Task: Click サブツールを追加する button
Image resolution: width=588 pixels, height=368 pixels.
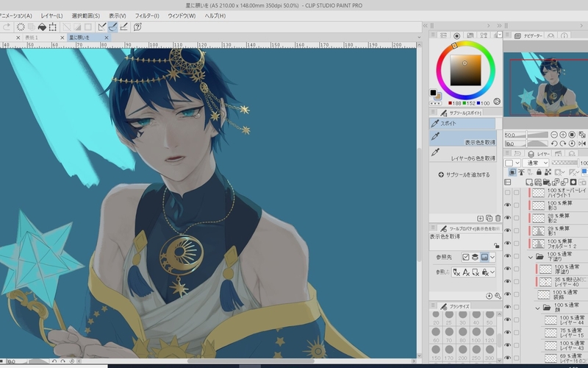Action: (464, 174)
